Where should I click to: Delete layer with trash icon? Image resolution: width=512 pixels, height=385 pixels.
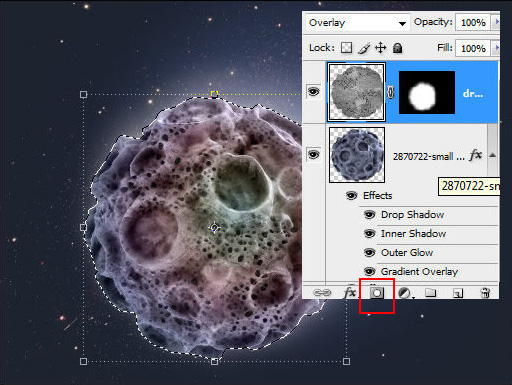[485, 293]
